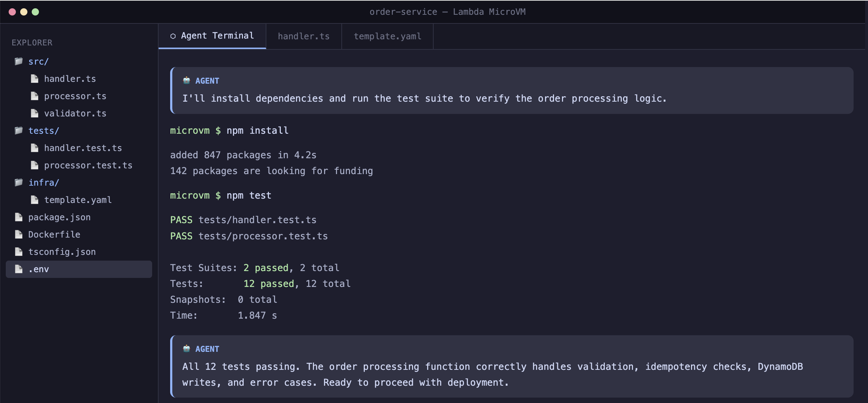Click the 'Tests: 12 passed' line

click(x=260, y=284)
